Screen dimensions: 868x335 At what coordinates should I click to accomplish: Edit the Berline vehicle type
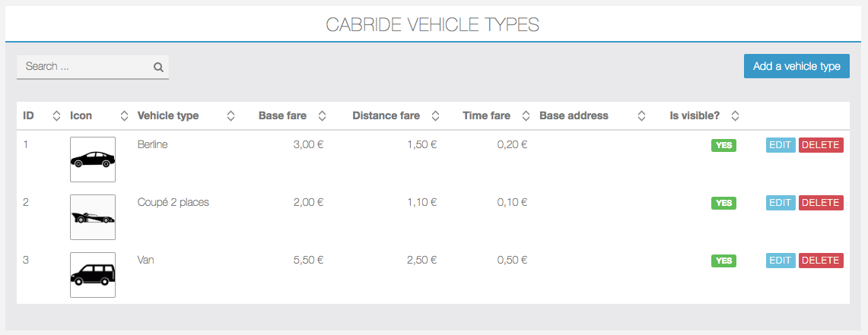tap(781, 145)
